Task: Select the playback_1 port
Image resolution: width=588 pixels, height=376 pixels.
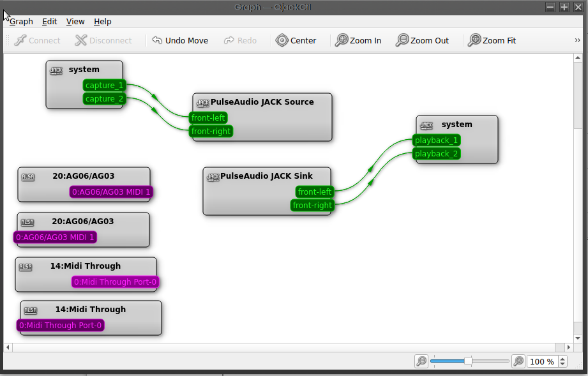Action: 437,140
